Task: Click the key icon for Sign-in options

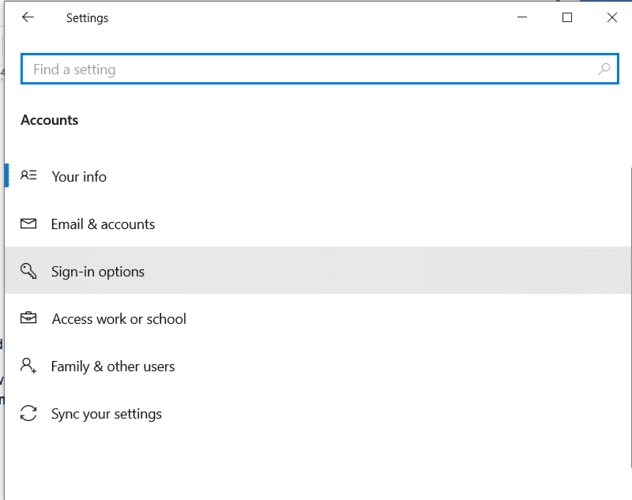Action: [29, 271]
